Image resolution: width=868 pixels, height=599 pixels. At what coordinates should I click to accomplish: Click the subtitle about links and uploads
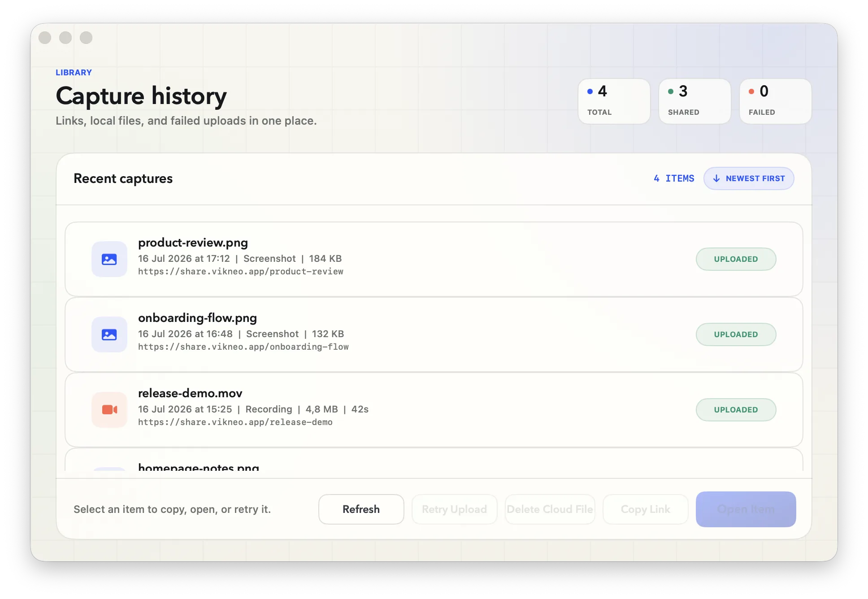186,121
